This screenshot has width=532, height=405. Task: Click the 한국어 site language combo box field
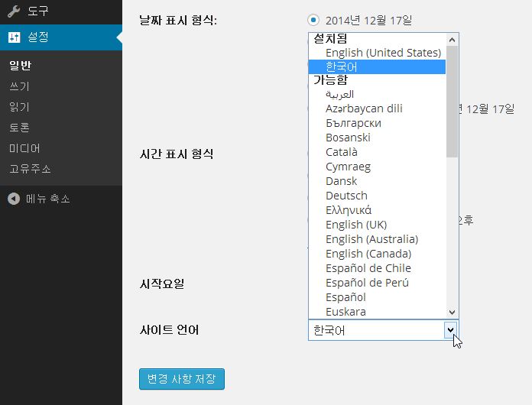point(384,330)
